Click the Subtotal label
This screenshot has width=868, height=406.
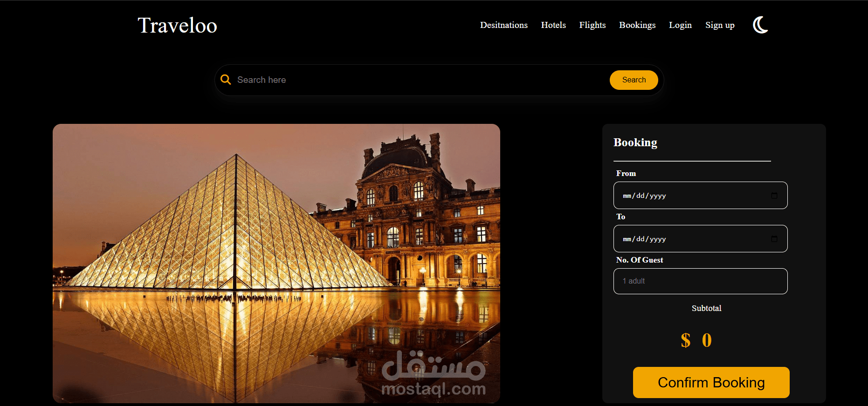click(706, 308)
